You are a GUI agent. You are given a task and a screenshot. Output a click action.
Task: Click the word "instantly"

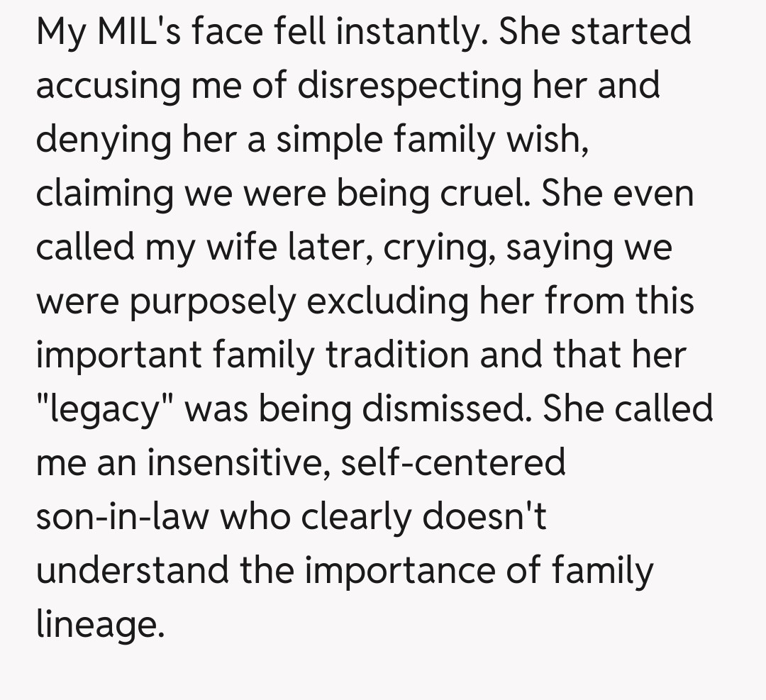(410, 32)
